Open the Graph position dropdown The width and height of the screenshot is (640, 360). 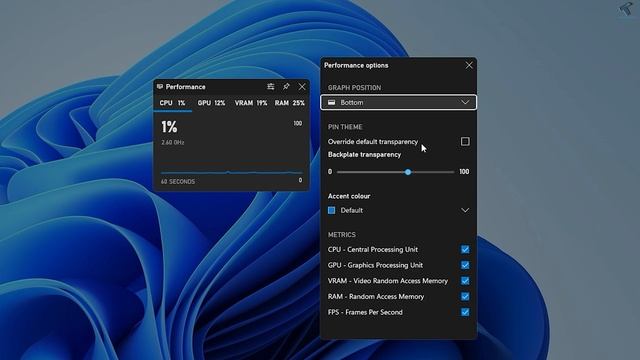point(398,102)
